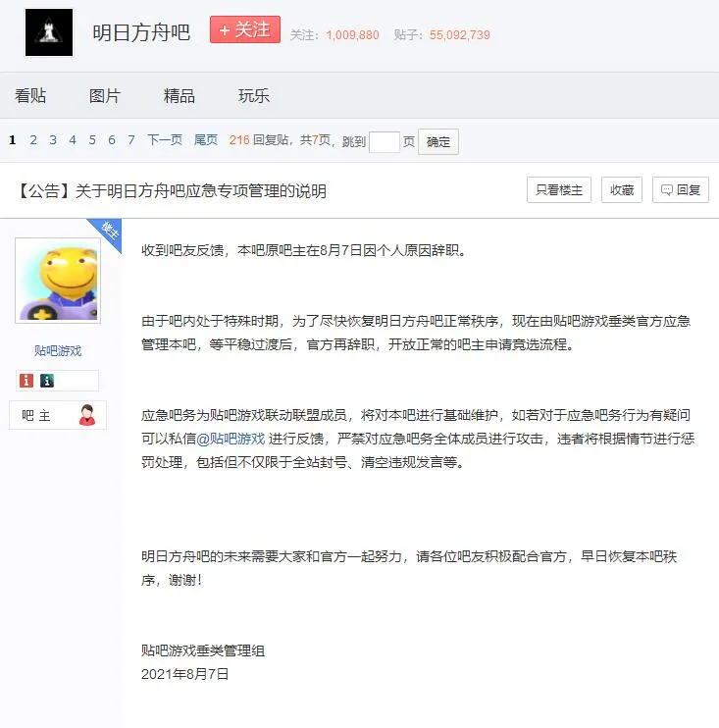Click the first paragraph 收到吧友反馈
The height and width of the screenshot is (728, 719).
303,251
